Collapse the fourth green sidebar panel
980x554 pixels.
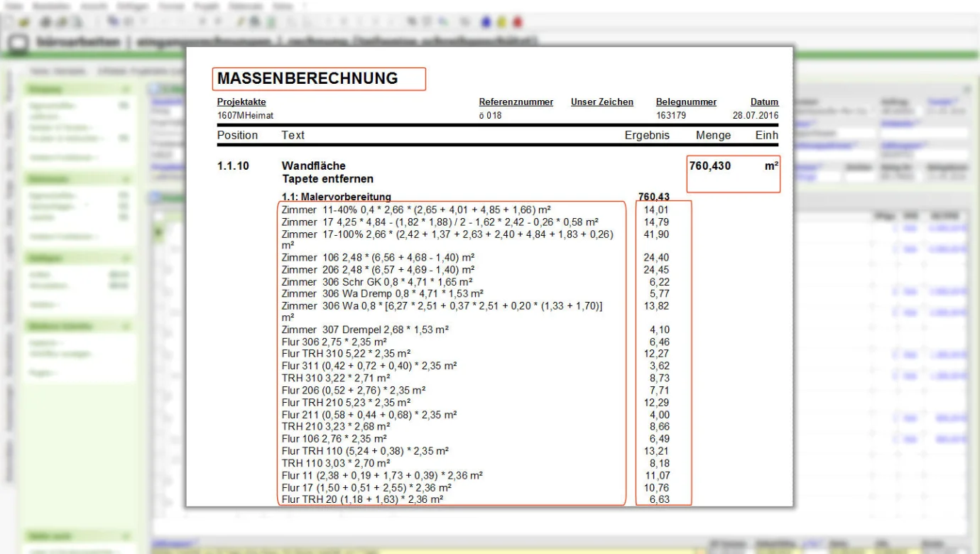pyautogui.click(x=126, y=327)
